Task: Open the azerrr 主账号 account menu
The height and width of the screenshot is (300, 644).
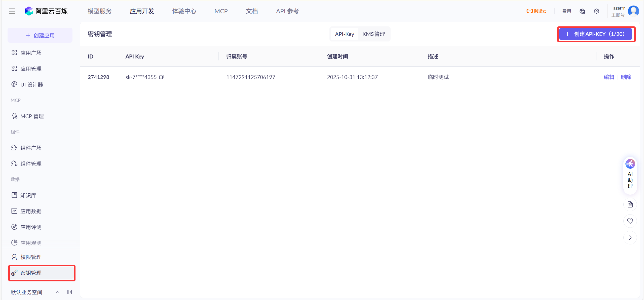Action: pyautogui.click(x=619, y=11)
